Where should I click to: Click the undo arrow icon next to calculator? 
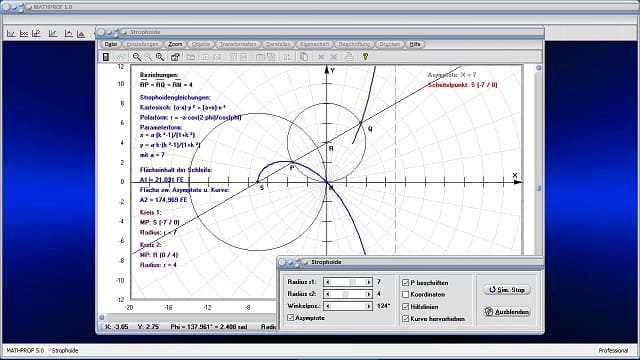[x=120, y=57]
